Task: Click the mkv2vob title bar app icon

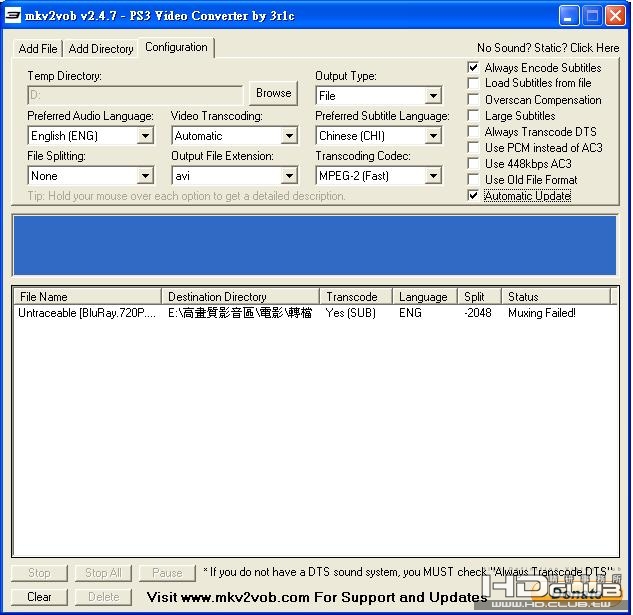Action: tap(13, 16)
